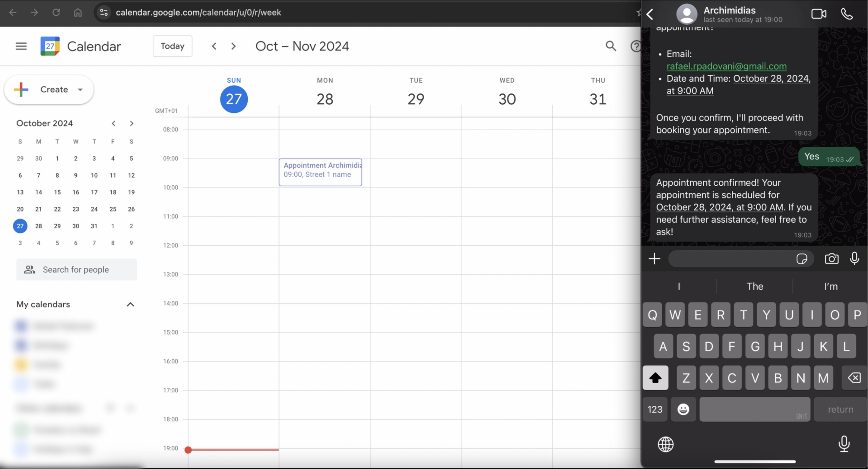Image resolution: width=868 pixels, height=469 pixels.
Task: Tap the date link in confirmation message
Action: point(719,207)
